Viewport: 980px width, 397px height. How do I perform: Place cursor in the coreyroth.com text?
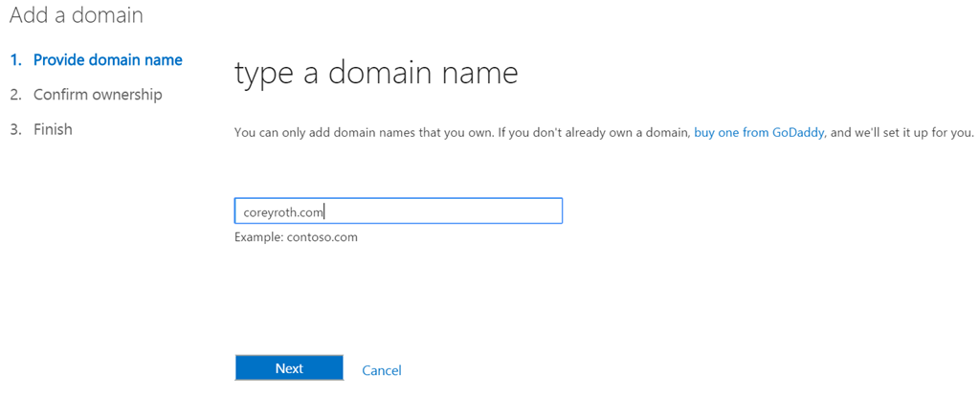coord(283,212)
